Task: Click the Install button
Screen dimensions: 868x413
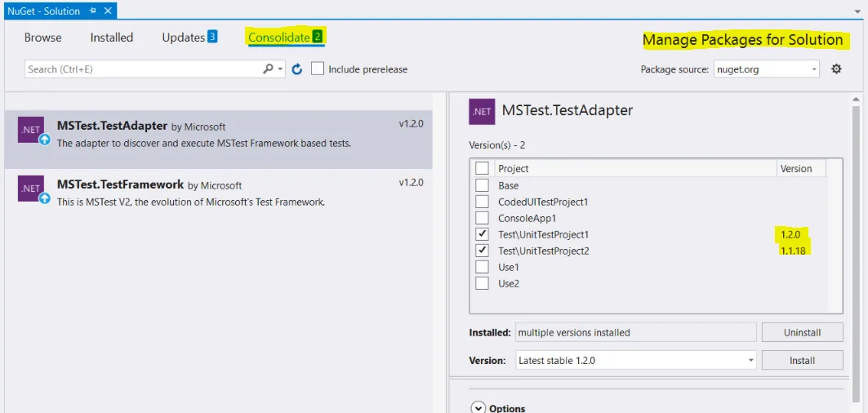Action: 802,361
